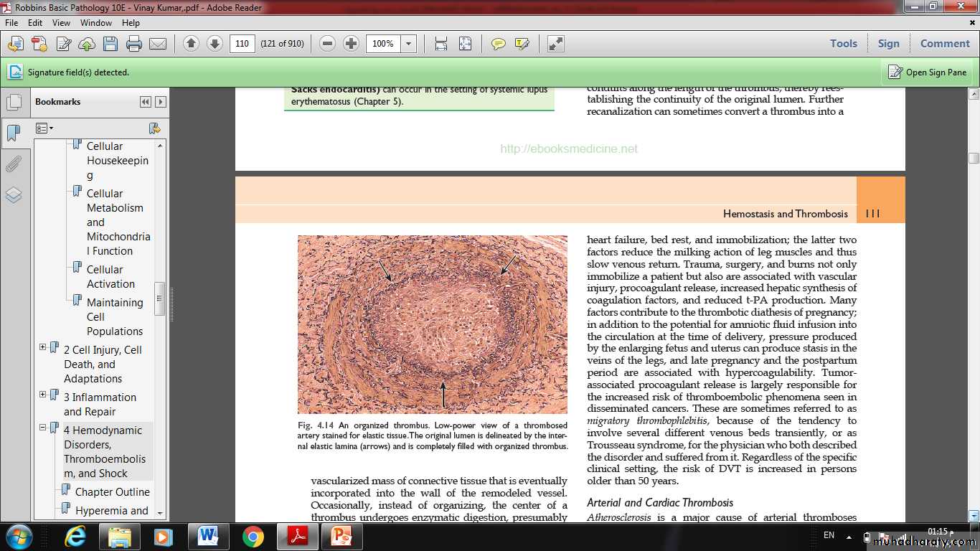Click the zoom in plus button

pyautogui.click(x=351, y=44)
